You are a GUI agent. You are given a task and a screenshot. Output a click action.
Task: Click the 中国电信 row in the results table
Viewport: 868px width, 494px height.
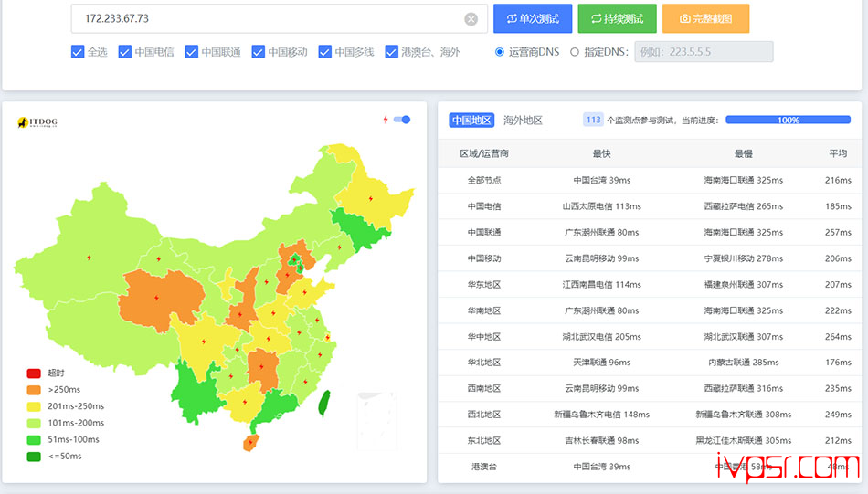[650, 206]
